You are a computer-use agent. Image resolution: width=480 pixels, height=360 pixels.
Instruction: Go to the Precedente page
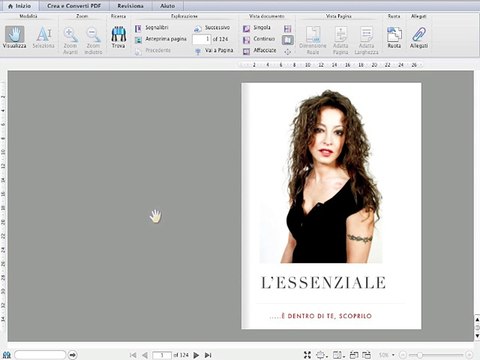pos(153,51)
